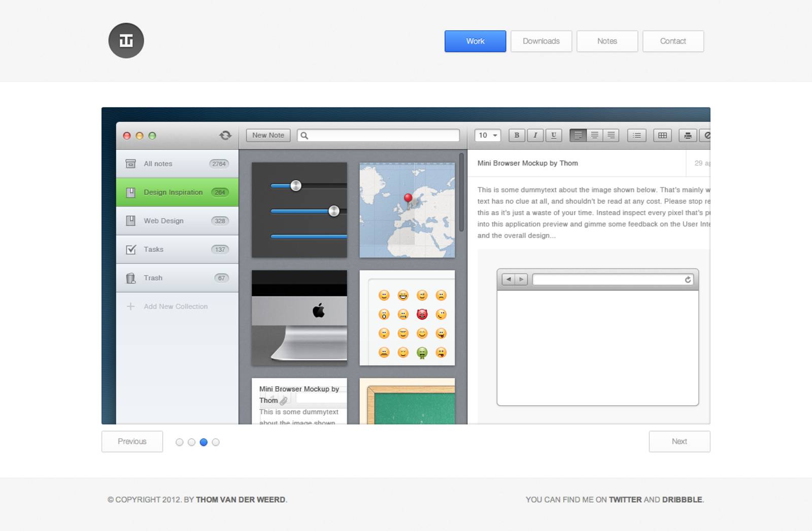Toggle italic text formatting
This screenshot has width=812, height=531.
point(535,135)
